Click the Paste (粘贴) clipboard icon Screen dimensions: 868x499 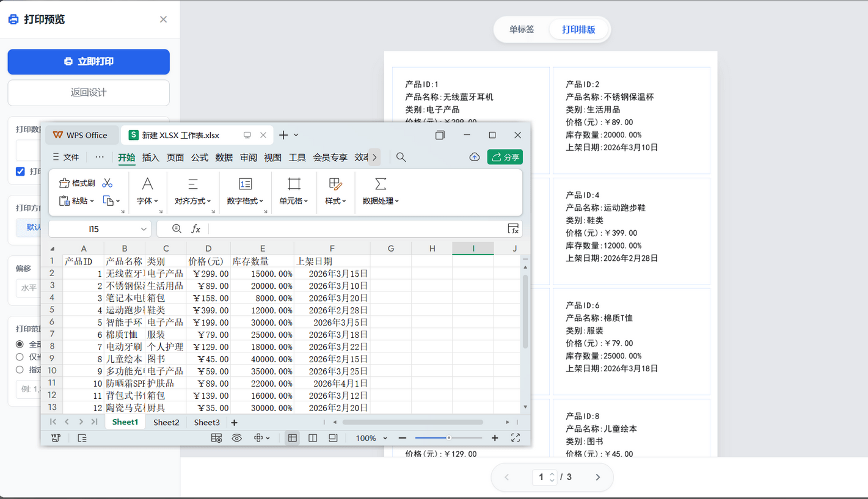point(64,201)
